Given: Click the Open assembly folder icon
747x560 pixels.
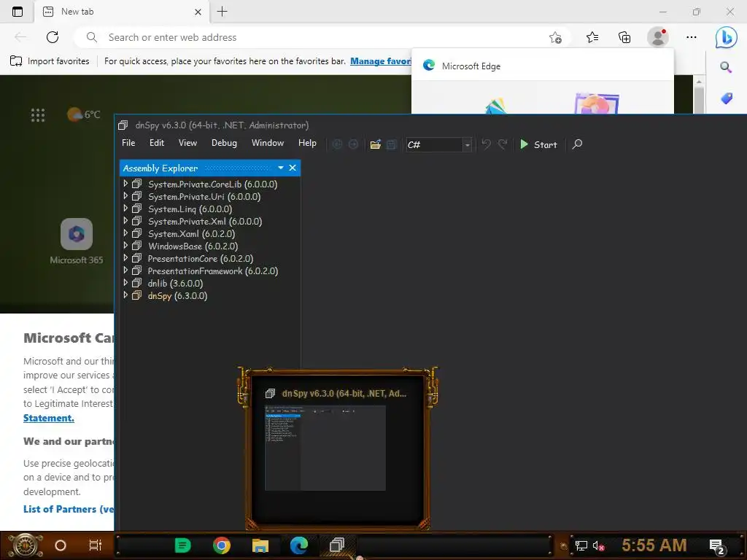Looking at the screenshot, I should pos(376,144).
